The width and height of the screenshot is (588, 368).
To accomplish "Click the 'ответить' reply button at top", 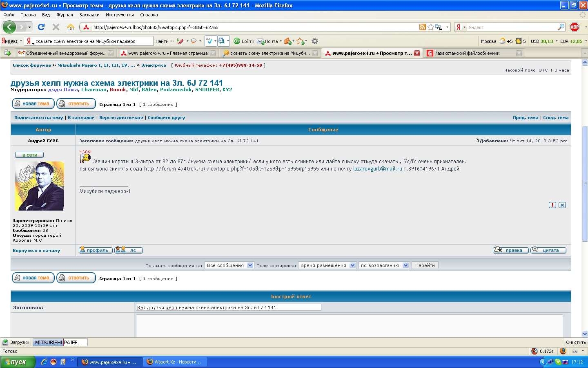I will (76, 104).
